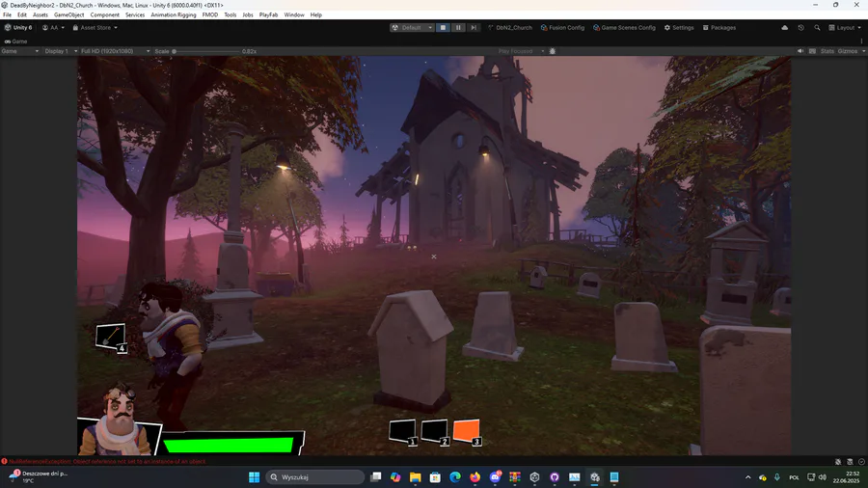Open the Display 1 dropdown
868x488 pixels.
click(61, 51)
